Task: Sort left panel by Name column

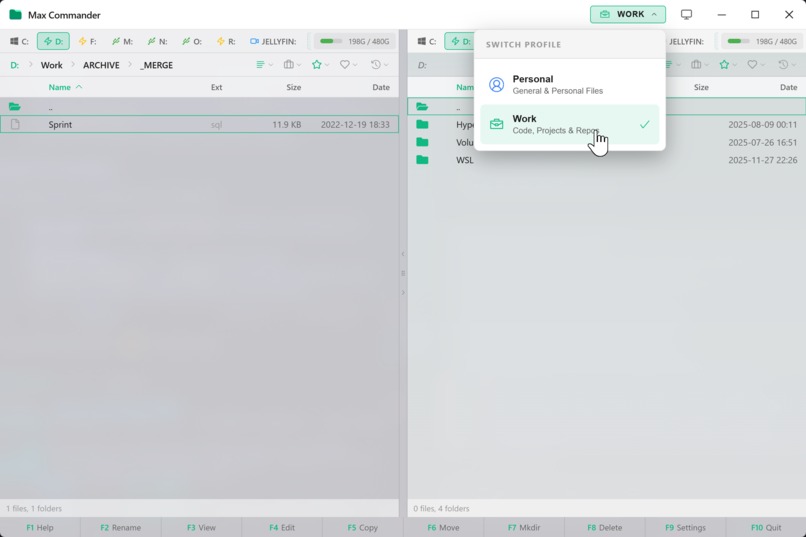Action: (x=65, y=87)
